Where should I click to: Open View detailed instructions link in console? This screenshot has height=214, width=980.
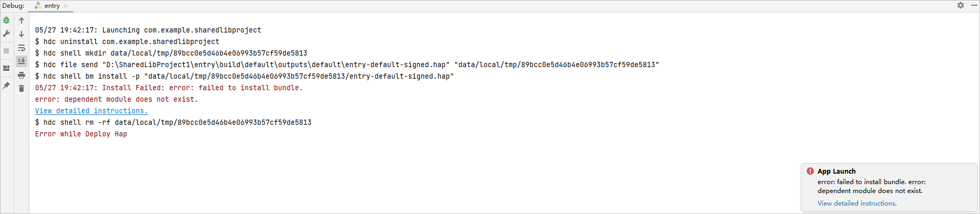tap(91, 111)
